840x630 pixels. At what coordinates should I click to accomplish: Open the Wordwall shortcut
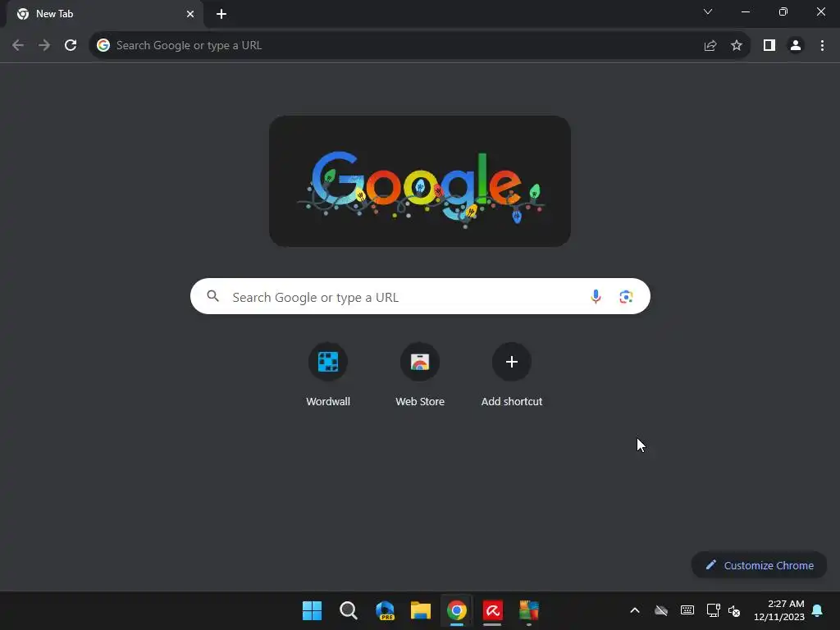328,374
